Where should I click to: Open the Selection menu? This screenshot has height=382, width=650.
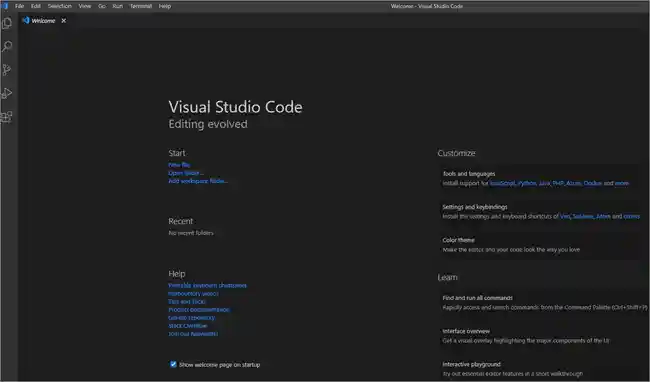pos(60,6)
